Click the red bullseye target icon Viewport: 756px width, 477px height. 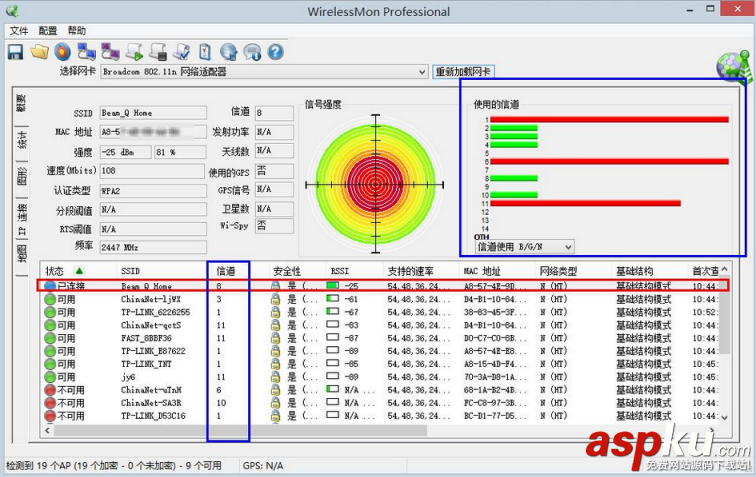63,52
